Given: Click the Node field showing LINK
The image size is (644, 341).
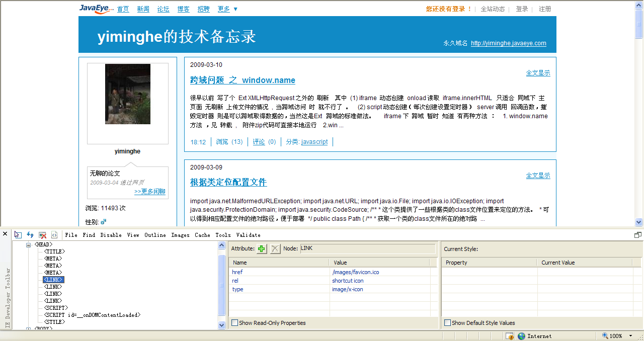Looking at the screenshot, I should tap(367, 248).
